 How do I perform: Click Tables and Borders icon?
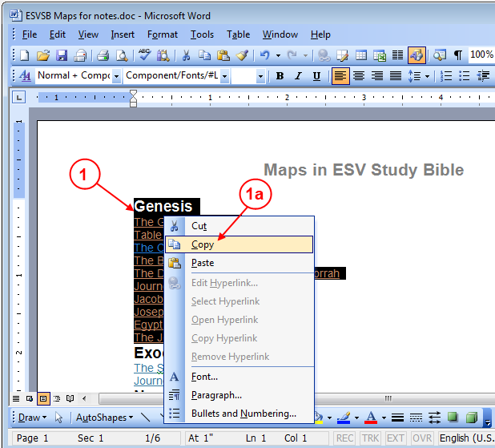[343, 55]
